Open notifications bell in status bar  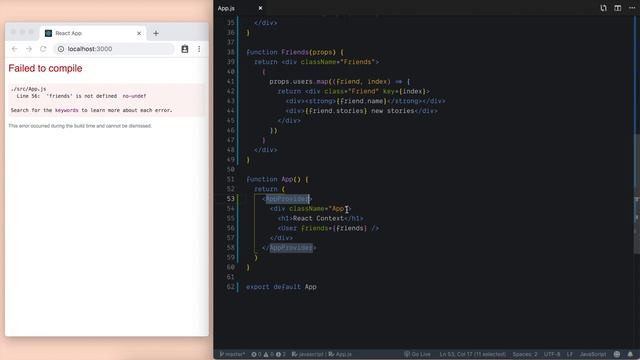click(x=630, y=354)
